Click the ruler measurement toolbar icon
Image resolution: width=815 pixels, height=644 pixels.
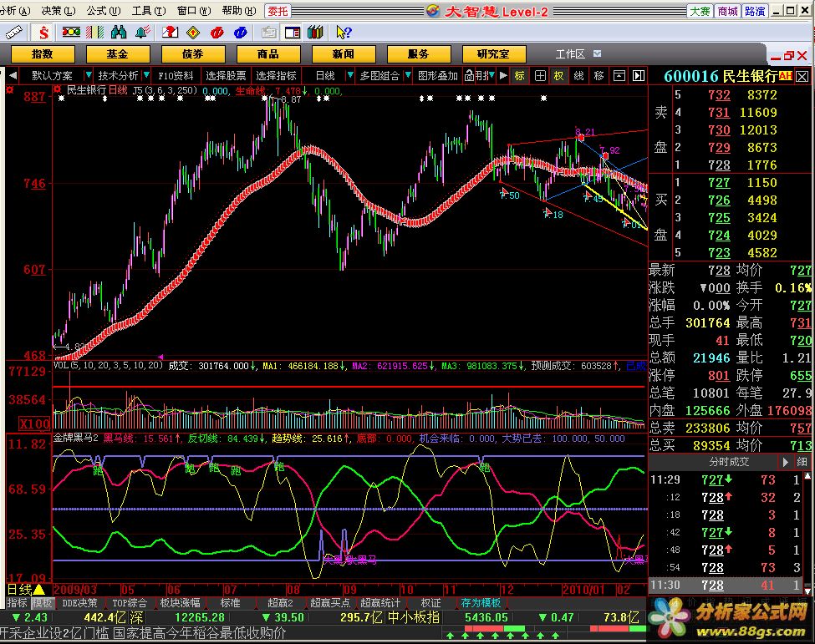click(x=13, y=33)
